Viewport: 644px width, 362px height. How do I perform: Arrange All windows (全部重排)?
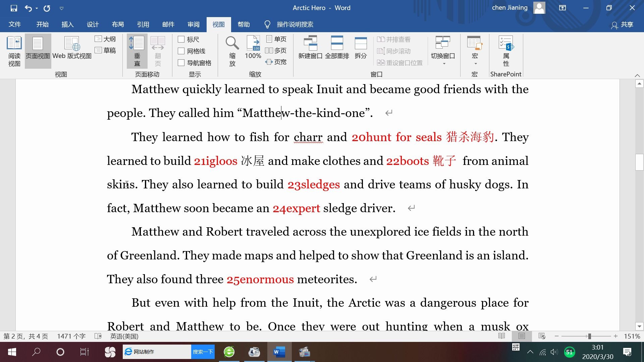coord(337,48)
